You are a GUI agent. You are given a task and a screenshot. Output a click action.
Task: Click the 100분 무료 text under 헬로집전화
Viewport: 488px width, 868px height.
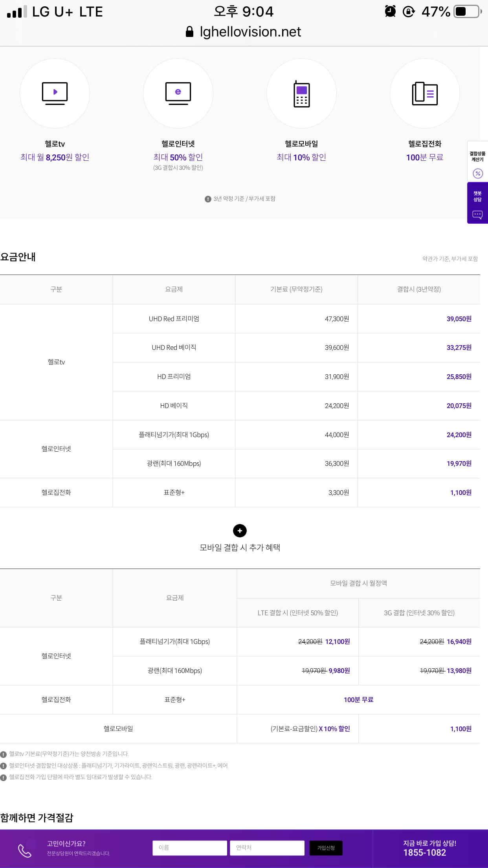click(425, 157)
